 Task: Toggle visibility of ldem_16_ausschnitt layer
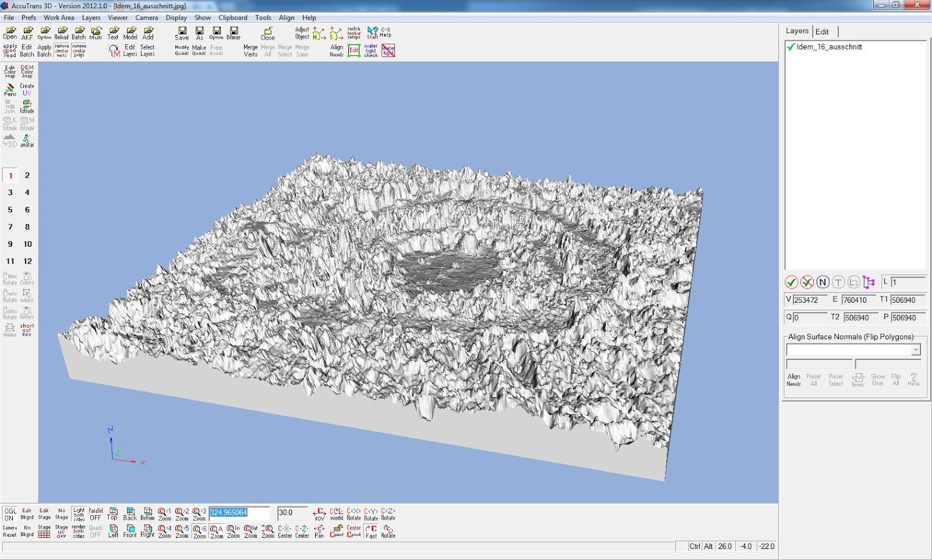tap(790, 47)
